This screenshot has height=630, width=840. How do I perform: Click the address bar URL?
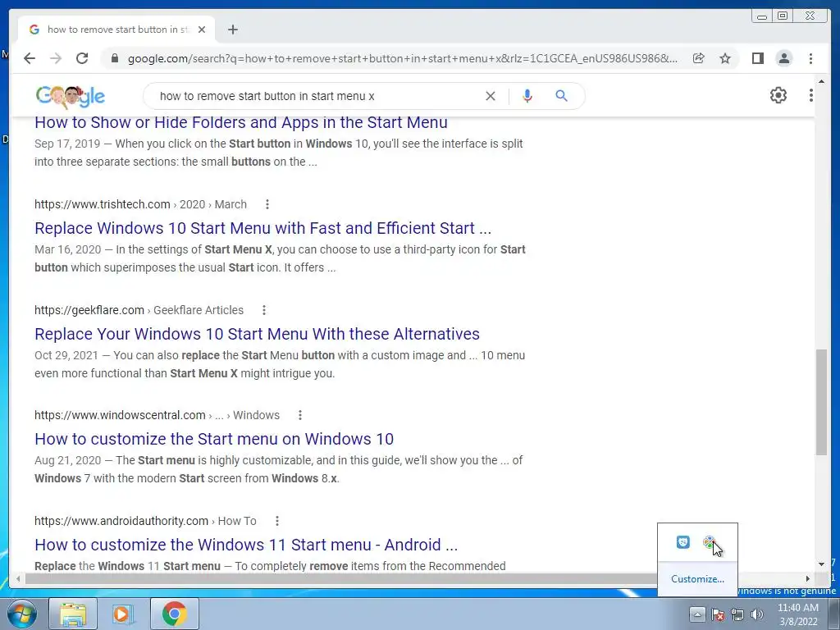402,58
